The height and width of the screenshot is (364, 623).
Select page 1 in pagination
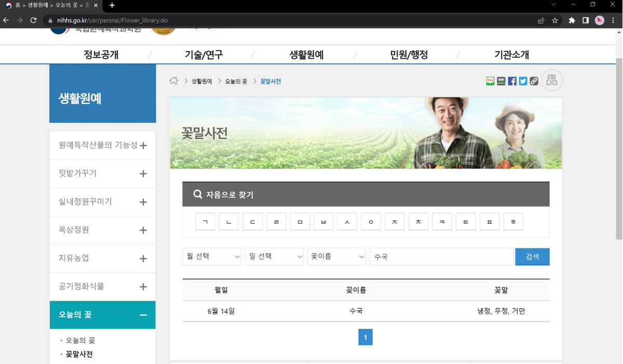tap(365, 338)
